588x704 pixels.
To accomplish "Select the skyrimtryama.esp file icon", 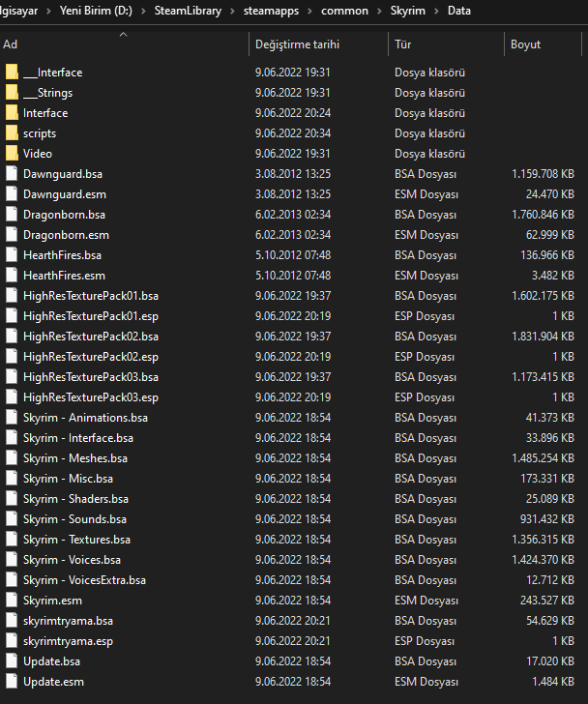I will point(12,641).
